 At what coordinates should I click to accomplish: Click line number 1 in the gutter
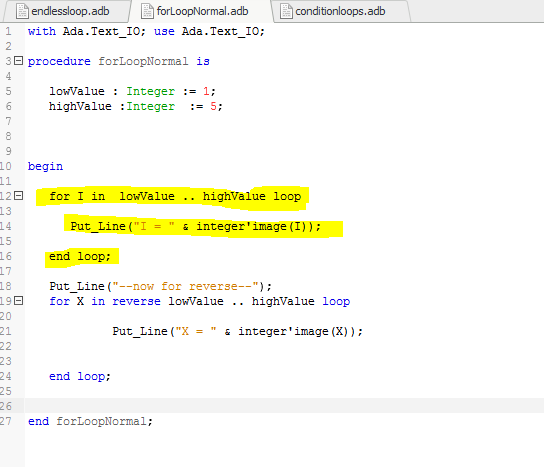(x=8, y=32)
